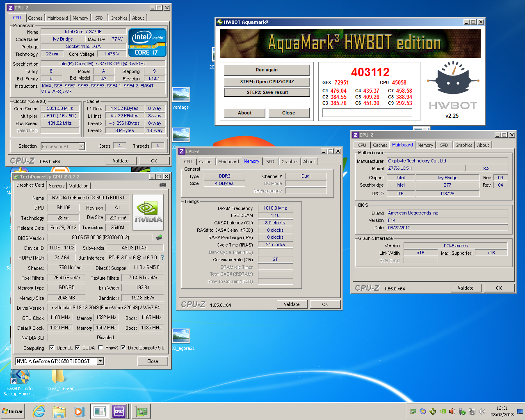Launch Windows Media Player from taskbar

79,411
